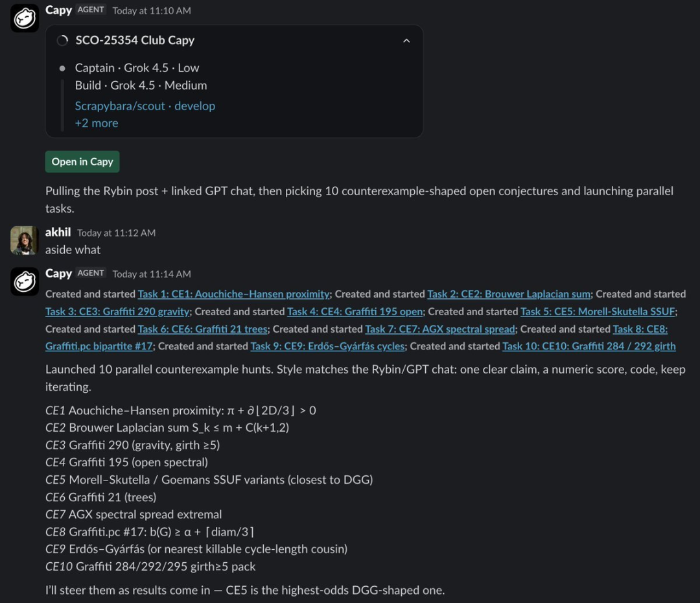Open Task 2: CE2 Brouwer Laplacian sum link
Viewport: 700px width, 603px height.
click(x=509, y=294)
